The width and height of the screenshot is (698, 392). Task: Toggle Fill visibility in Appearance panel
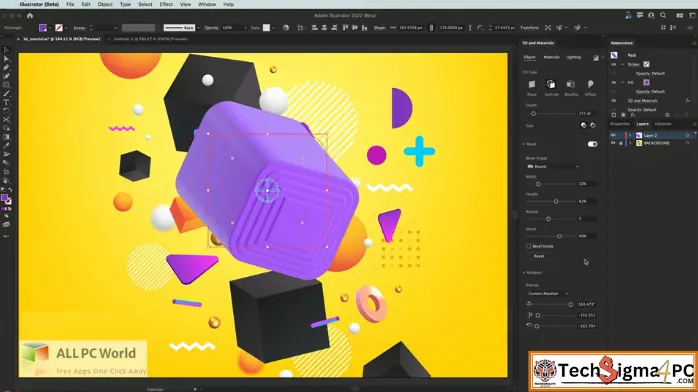(x=614, y=82)
